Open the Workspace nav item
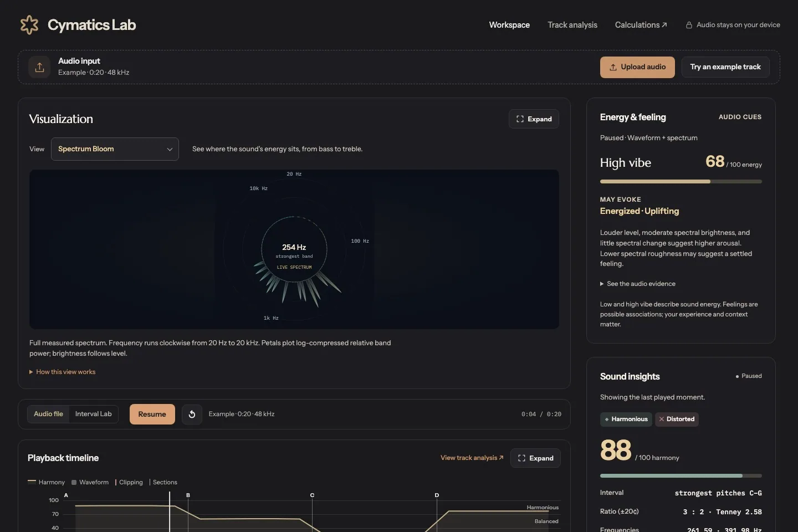Image resolution: width=798 pixels, height=532 pixels. [x=509, y=25]
